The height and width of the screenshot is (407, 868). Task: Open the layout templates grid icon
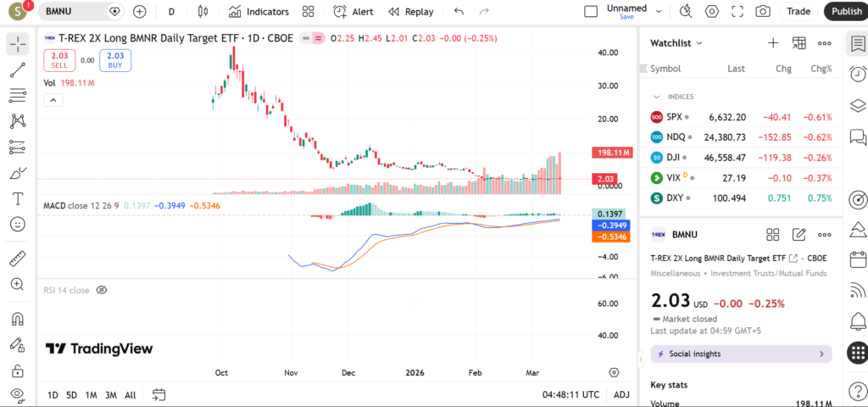[x=309, y=12]
